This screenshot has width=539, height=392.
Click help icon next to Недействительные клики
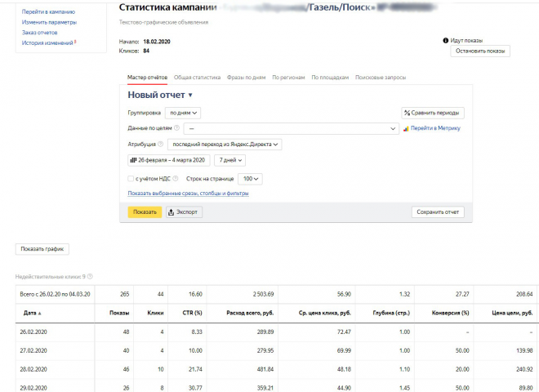coord(90,277)
